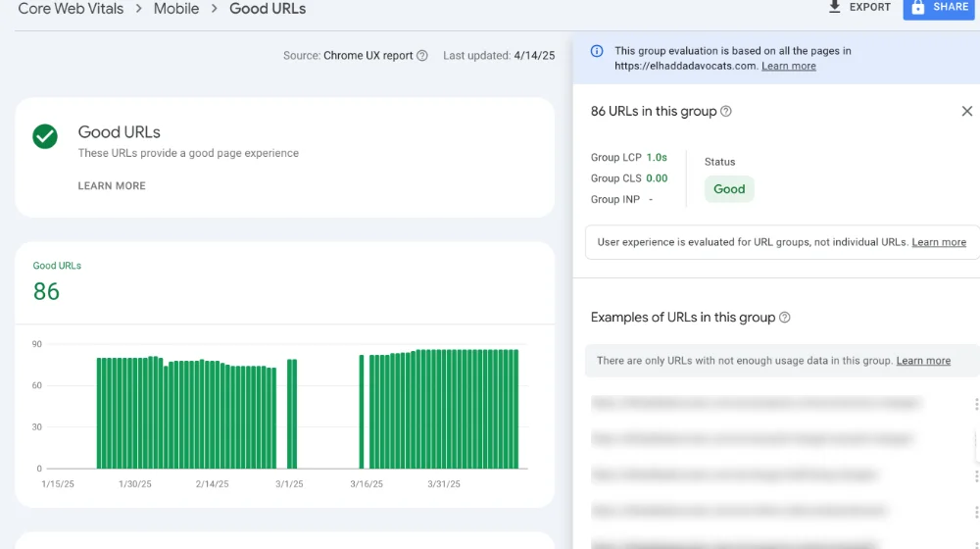This screenshot has height=549, width=980.
Task: Click the Group CLS 0.00 value
Action: (657, 178)
